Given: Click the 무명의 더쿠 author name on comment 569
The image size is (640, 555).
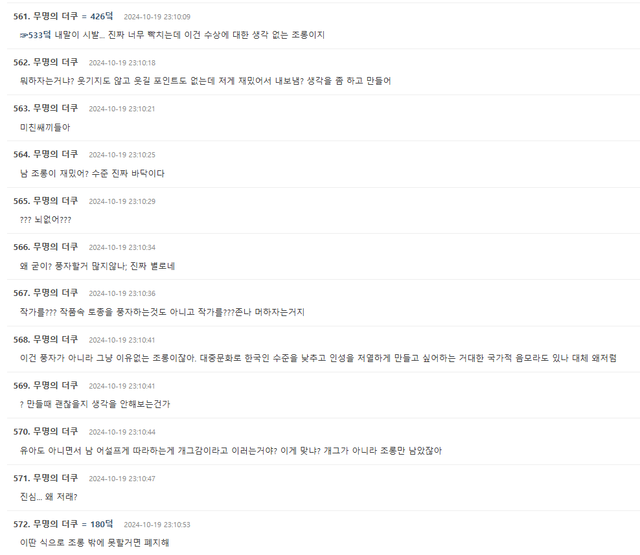Looking at the screenshot, I should [x=56, y=386].
